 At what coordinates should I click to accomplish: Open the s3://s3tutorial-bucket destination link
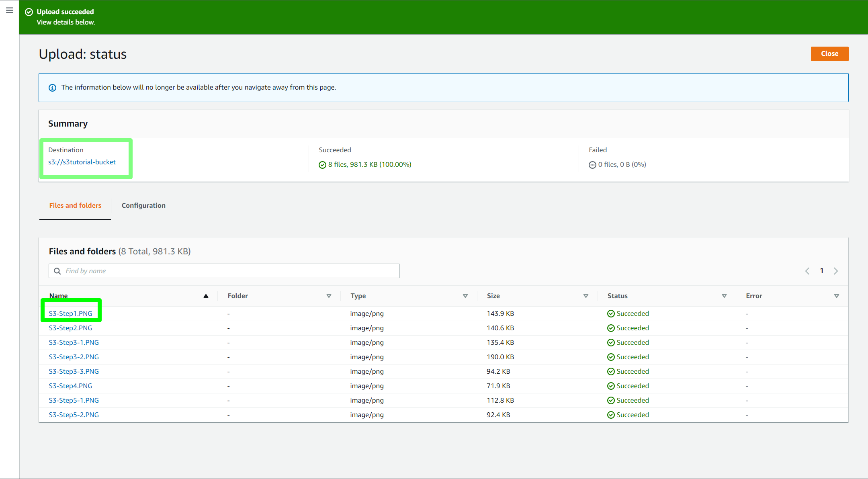82,162
